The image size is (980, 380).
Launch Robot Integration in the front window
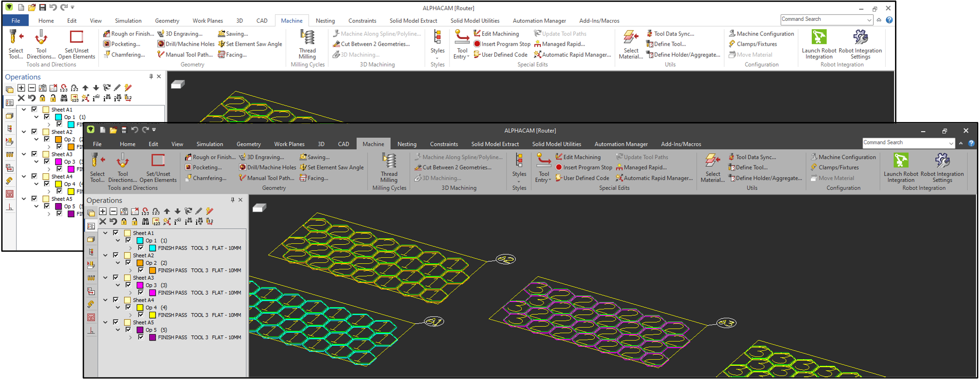[x=901, y=168]
